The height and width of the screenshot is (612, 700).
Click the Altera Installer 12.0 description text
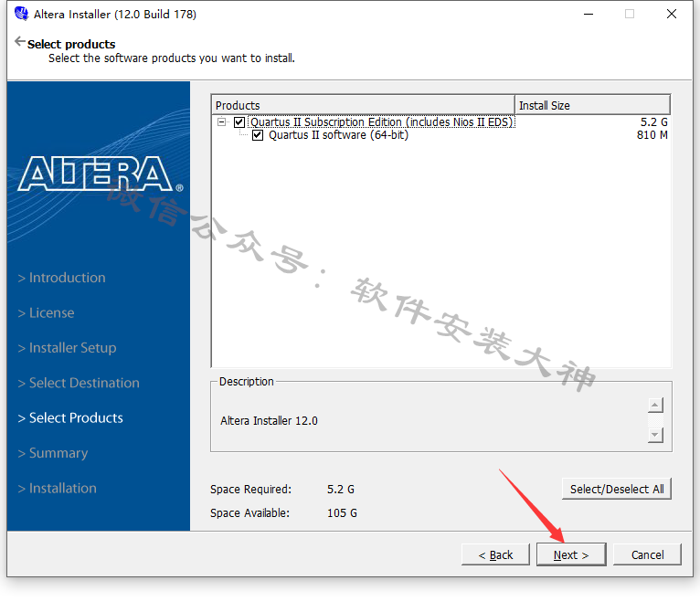pos(269,421)
